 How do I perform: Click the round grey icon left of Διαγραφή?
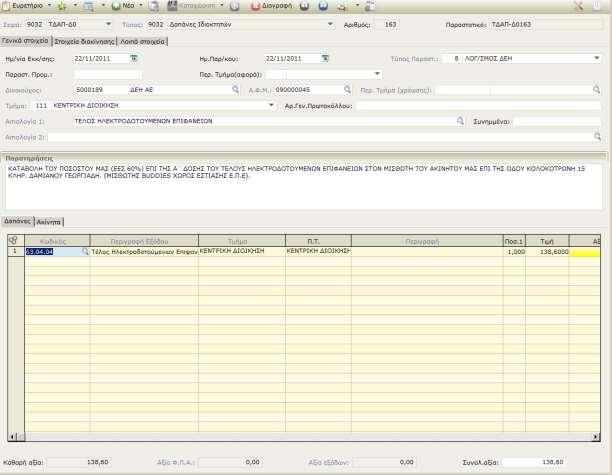pyautogui.click(x=235, y=6)
